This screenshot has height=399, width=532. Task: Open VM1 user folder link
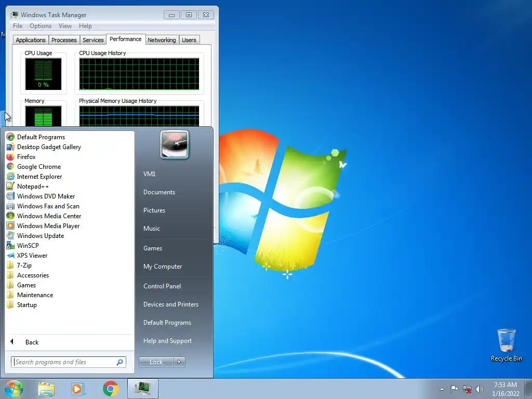(149, 174)
